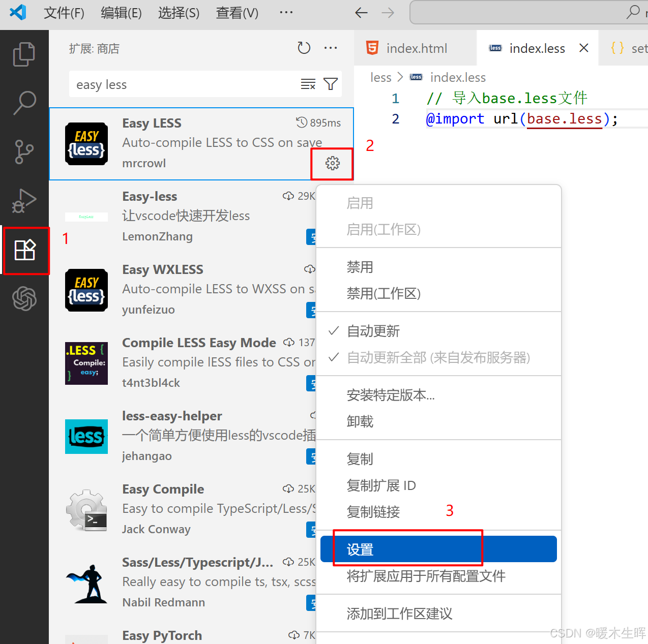Click publisher name Nabil Redmann
This screenshot has width=648, height=644.
coord(164,602)
